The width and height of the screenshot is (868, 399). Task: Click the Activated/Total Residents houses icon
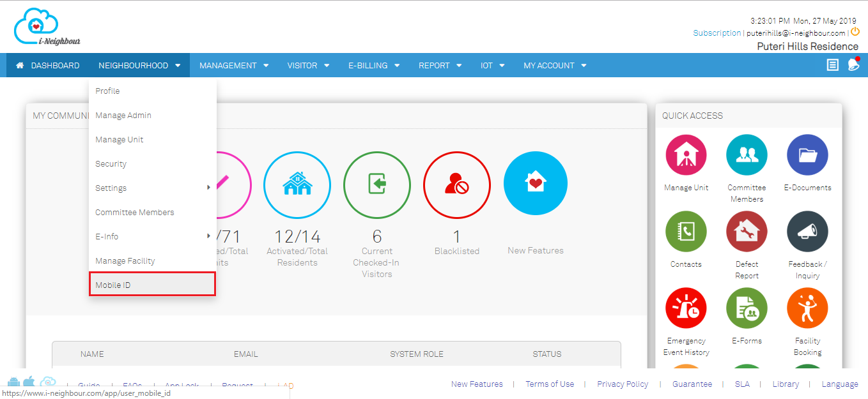tap(297, 184)
